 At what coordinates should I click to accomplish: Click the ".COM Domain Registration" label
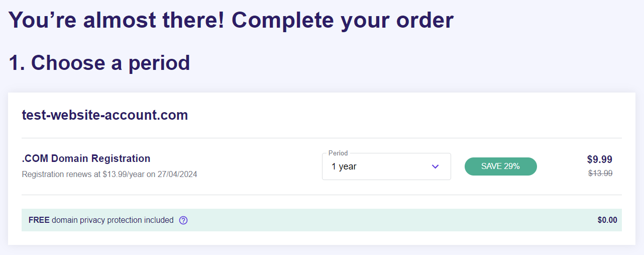coord(86,158)
